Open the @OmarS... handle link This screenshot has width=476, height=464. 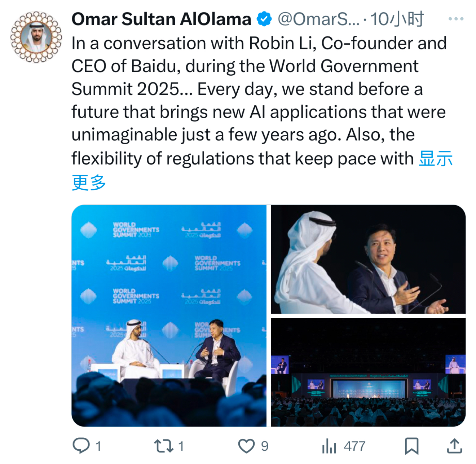[x=318, y=19]
